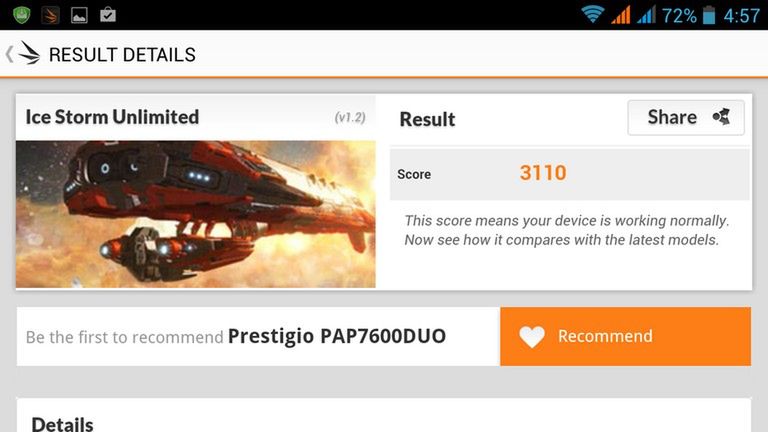Tap the RESULT DETAILS title
This screenshot has width=768, height=432.
(122, 54)
